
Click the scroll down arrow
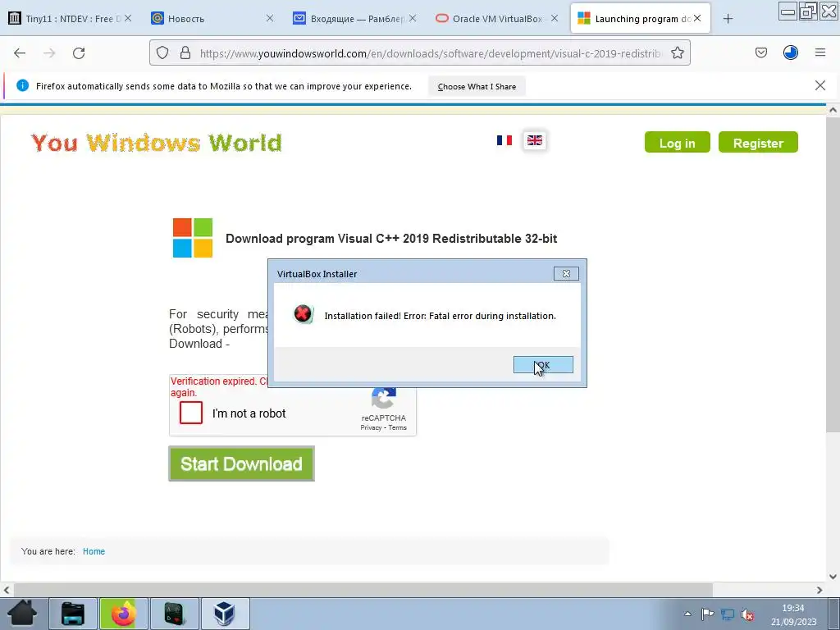click(833, 577)
